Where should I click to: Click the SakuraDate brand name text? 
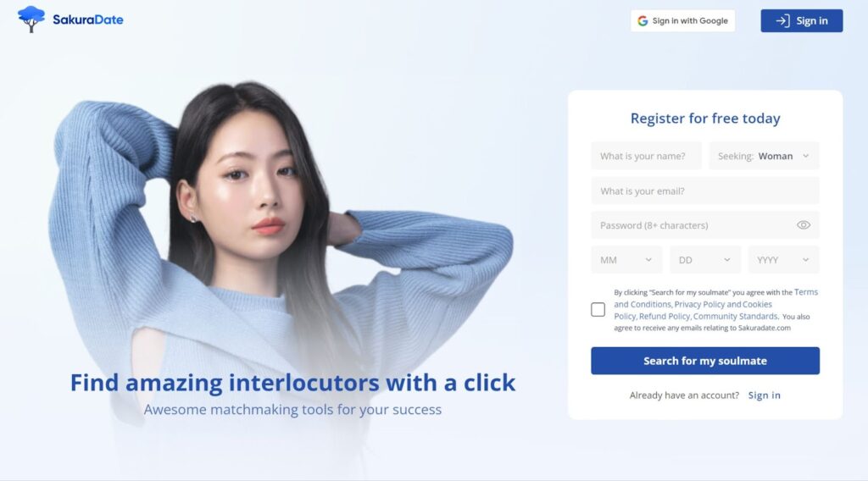click(88, 20)
